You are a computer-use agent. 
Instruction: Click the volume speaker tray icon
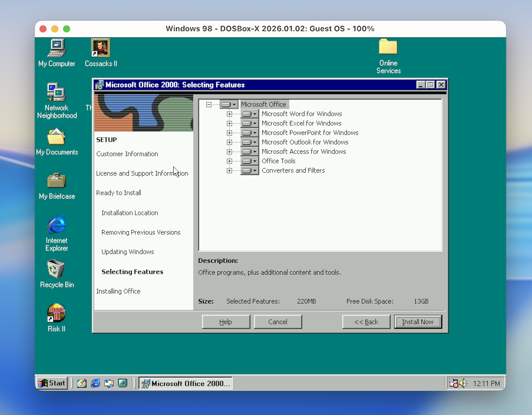point(463,383)
